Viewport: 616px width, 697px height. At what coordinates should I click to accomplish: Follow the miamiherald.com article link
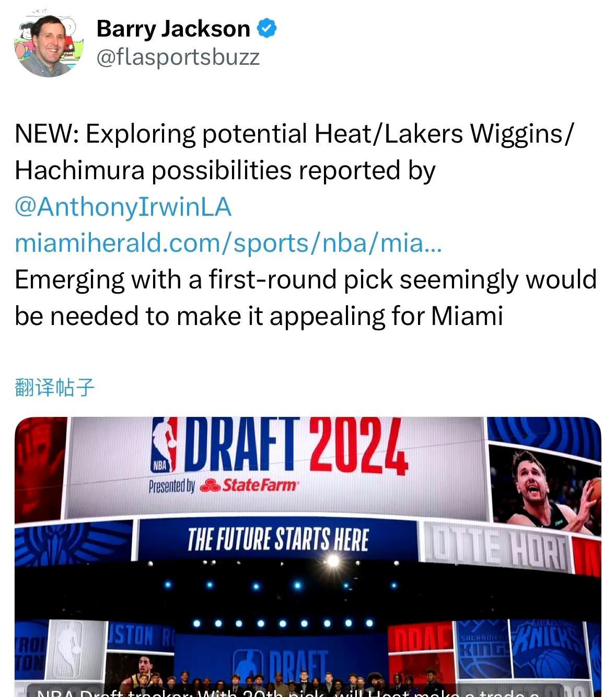(x=228, y=243)
